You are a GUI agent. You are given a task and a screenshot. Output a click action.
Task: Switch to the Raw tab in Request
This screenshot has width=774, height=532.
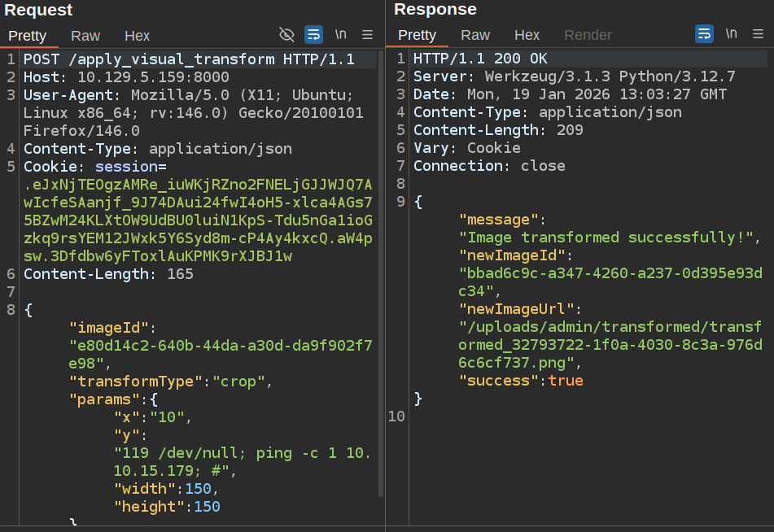tap(85, 35)
